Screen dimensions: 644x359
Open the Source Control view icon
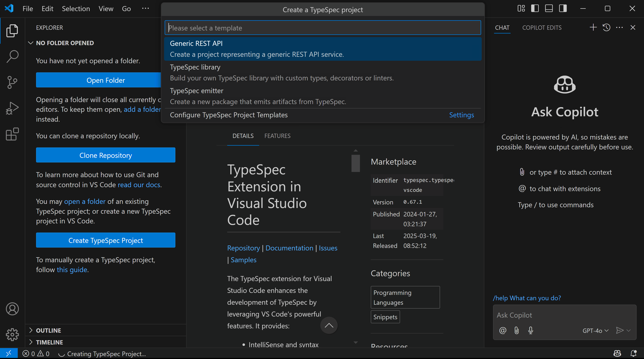[12, 82]
